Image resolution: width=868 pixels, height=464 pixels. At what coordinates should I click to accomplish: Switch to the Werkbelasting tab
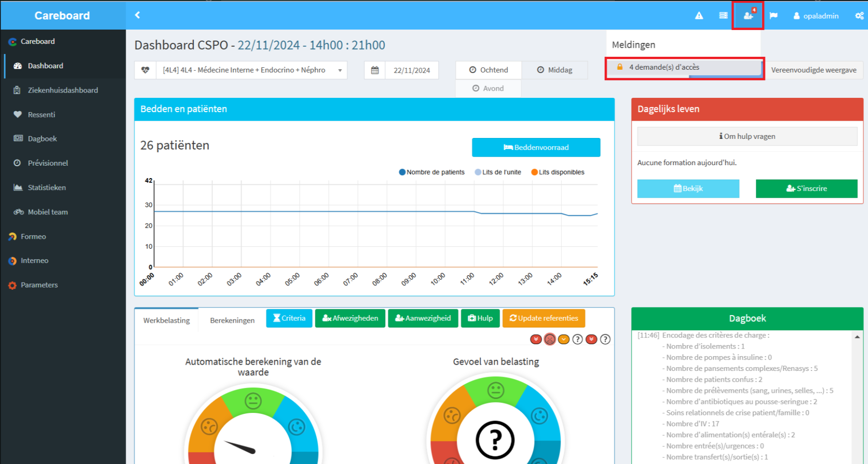click(166, 320)
